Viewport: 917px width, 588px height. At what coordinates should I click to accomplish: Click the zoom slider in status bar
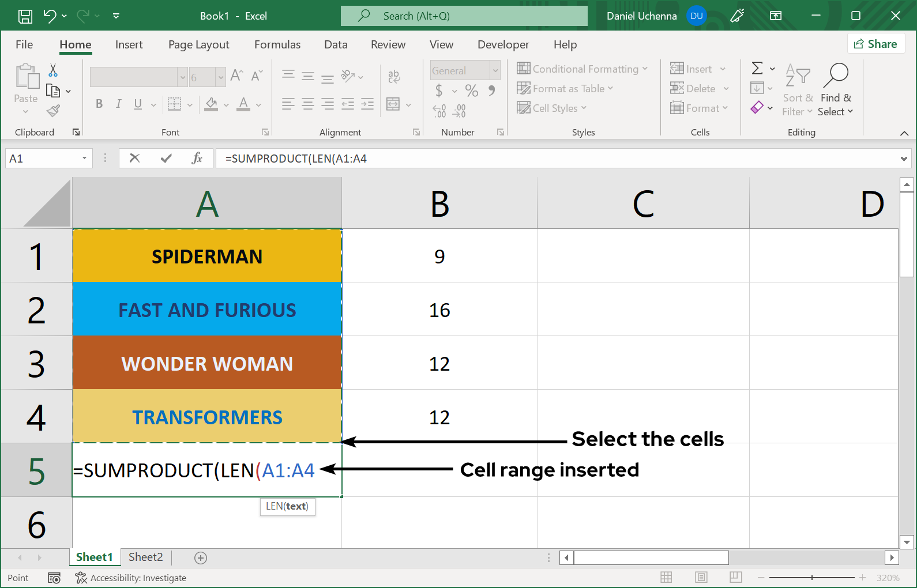click(811, 577)
